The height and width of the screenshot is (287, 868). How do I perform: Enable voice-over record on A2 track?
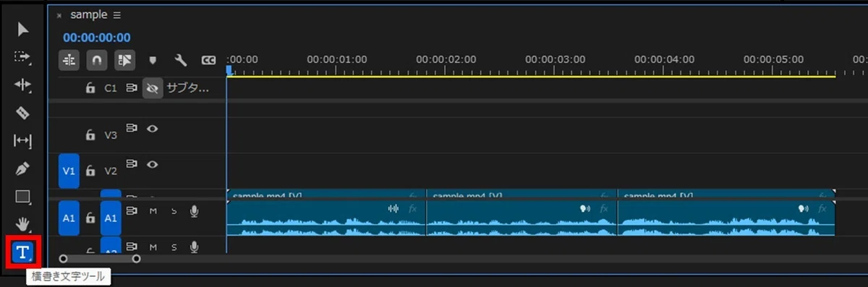point(194,247)
